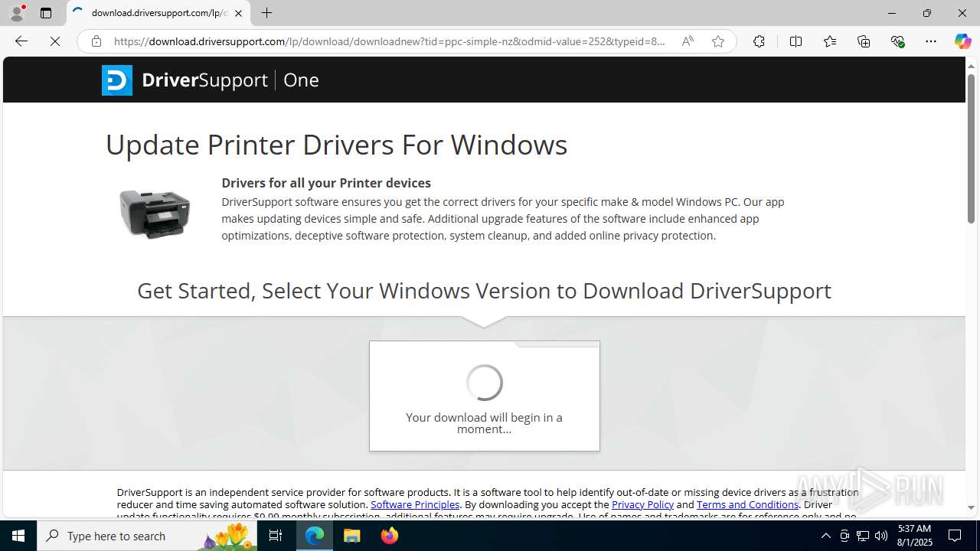The image size is (980, 551).
Task: Show hidden system tray icons
Action: click(x=825, y=536)
